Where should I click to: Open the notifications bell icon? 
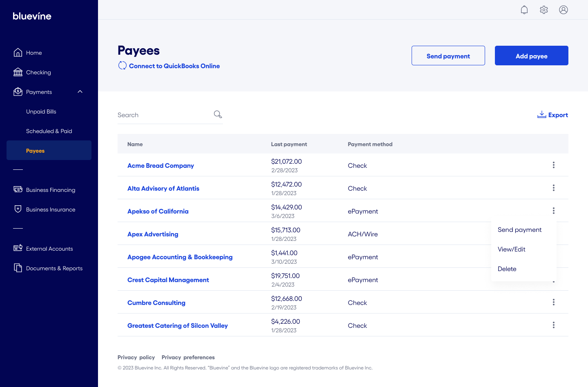pyautogui.click(x=524, y=9)
